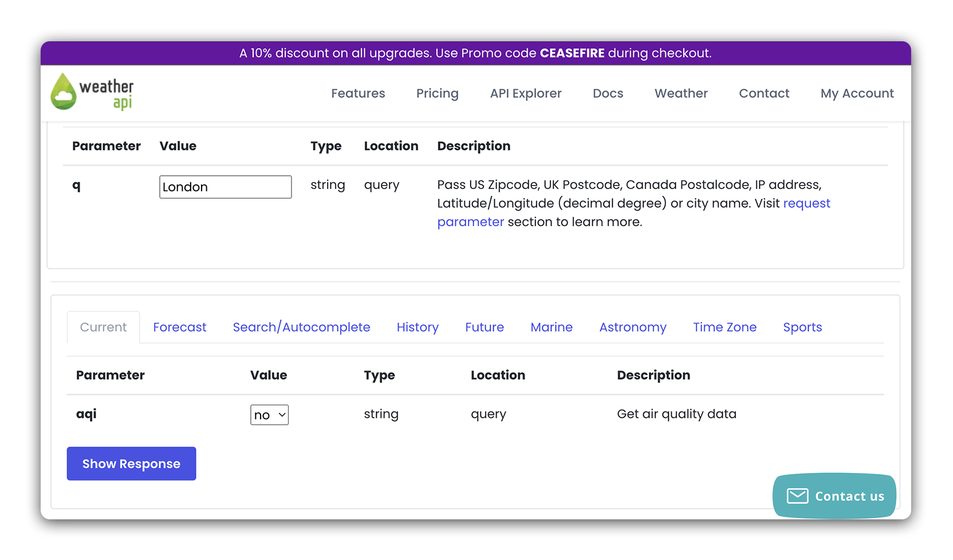The image size is (953, 560).
Task: Select the History tab
Action: click(x=418, y=328)
